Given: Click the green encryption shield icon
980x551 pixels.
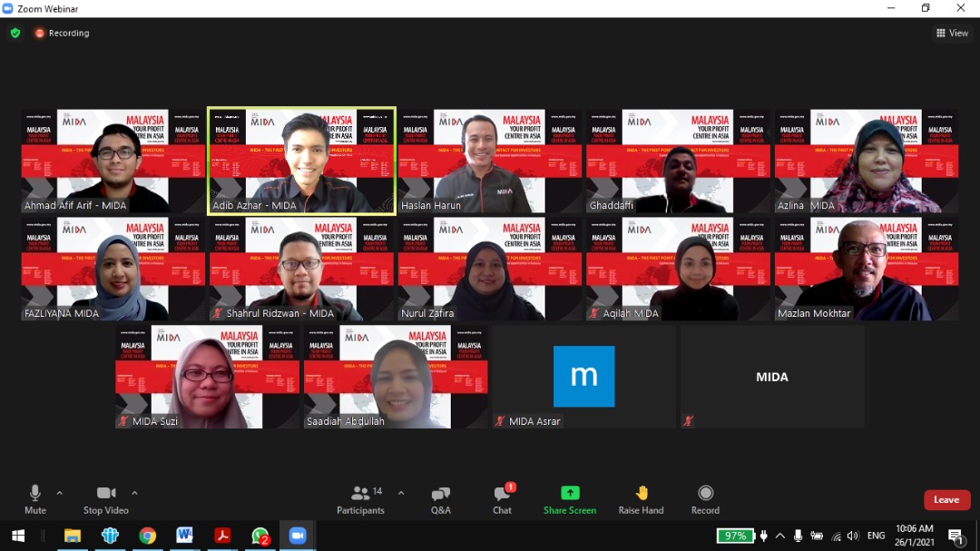Looking at the screenshot, I should (x=15, y=34).
